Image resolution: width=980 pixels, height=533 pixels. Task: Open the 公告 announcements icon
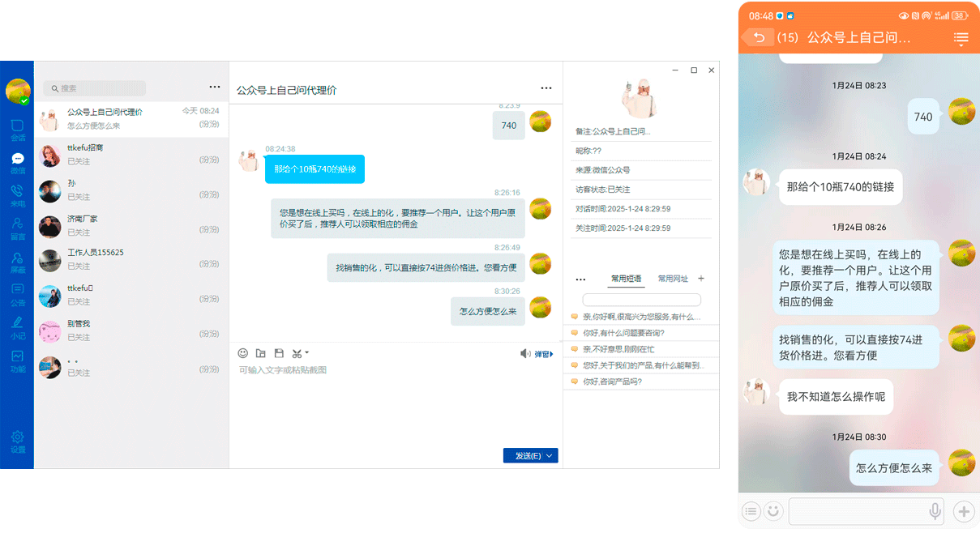(x=17, y=294)
